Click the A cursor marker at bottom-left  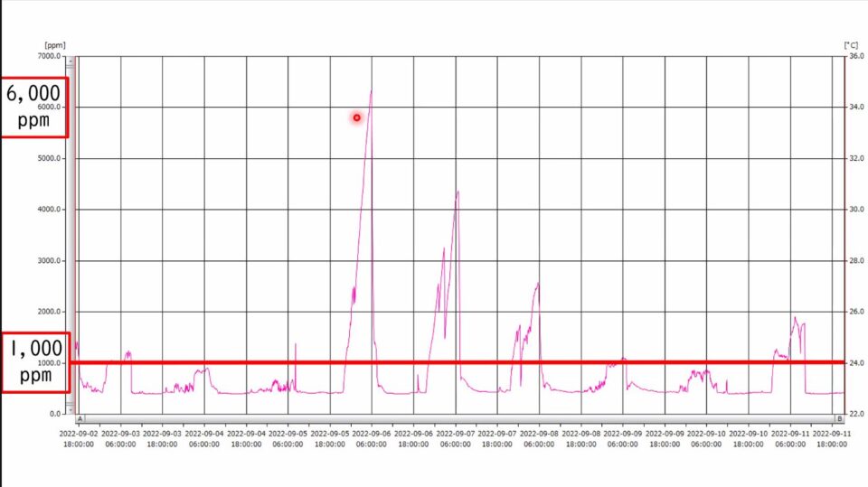point(80,419)
